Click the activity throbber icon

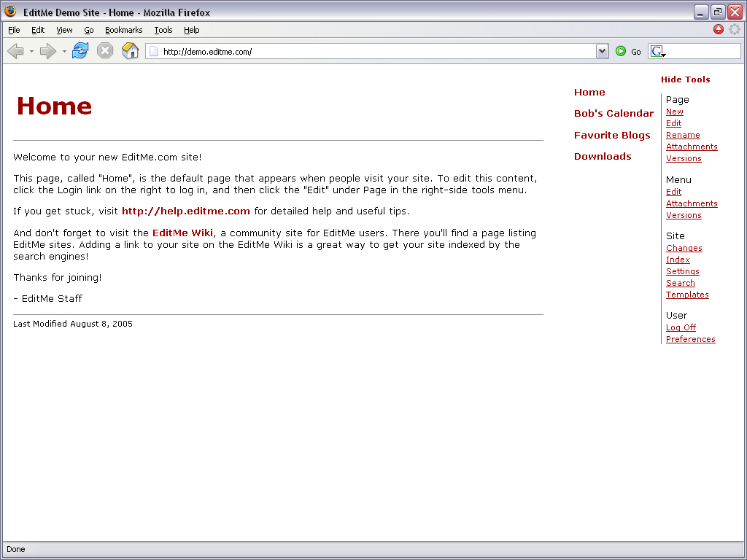[735, 29]
